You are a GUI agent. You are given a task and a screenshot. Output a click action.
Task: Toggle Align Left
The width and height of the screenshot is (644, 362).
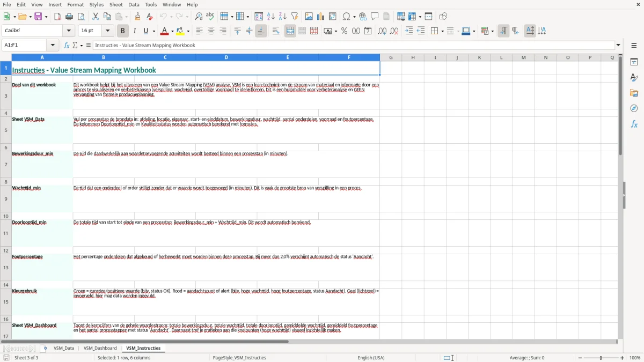(199, 31)
